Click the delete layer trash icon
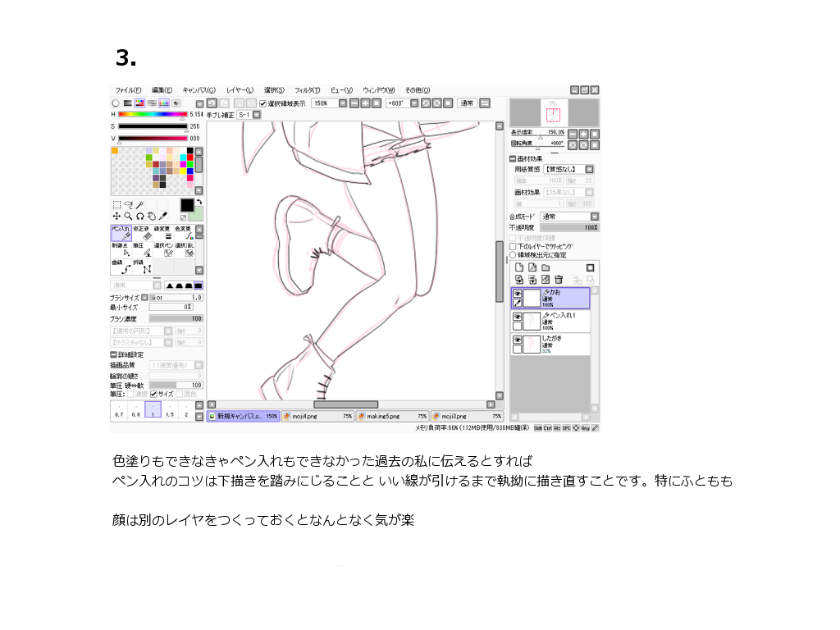This screenshot has width=840, height=630. click(559, 280)
